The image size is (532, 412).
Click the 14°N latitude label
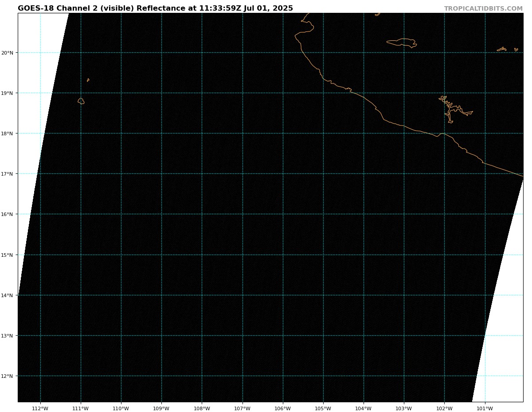7,295
